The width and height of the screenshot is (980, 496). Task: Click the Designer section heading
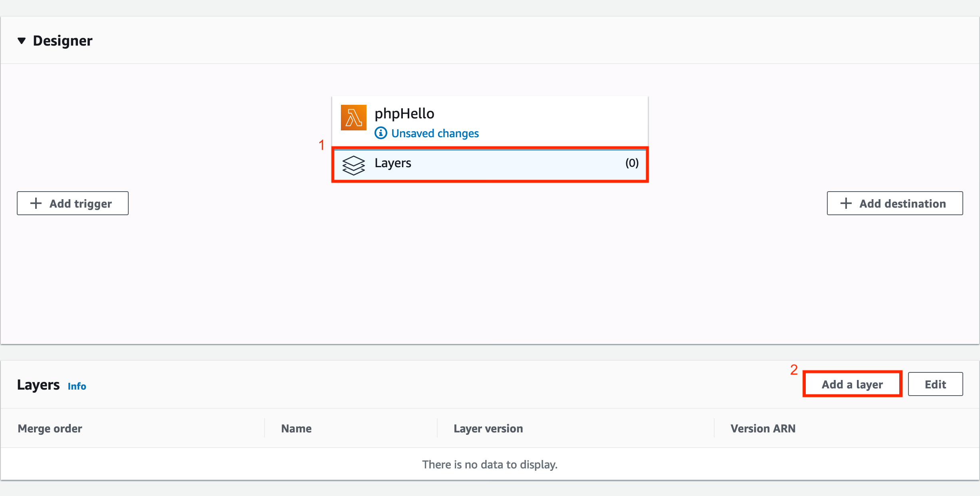pyautogui.click(x=63, y=40)
